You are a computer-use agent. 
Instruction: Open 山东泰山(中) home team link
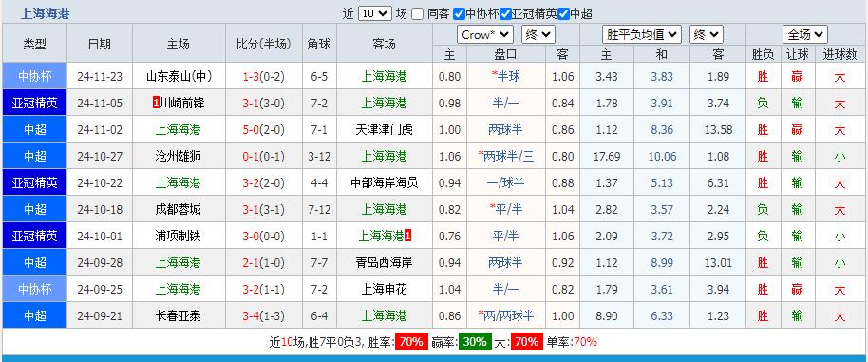pos(179,76)
